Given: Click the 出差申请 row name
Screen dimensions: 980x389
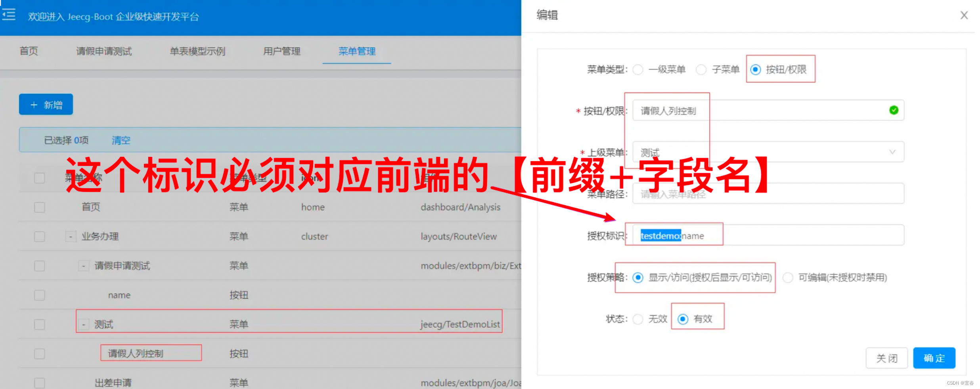Looking at the screenshot, I should [x=113, y=383].
